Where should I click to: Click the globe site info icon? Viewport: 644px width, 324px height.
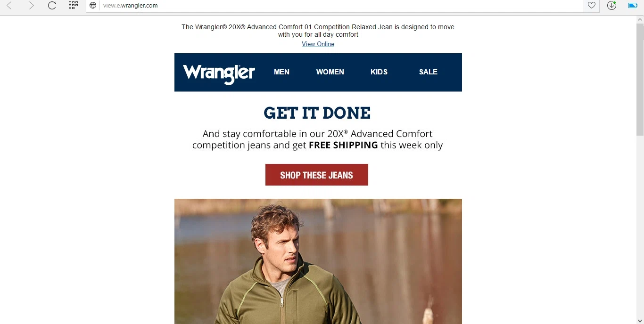coord(93,6)
